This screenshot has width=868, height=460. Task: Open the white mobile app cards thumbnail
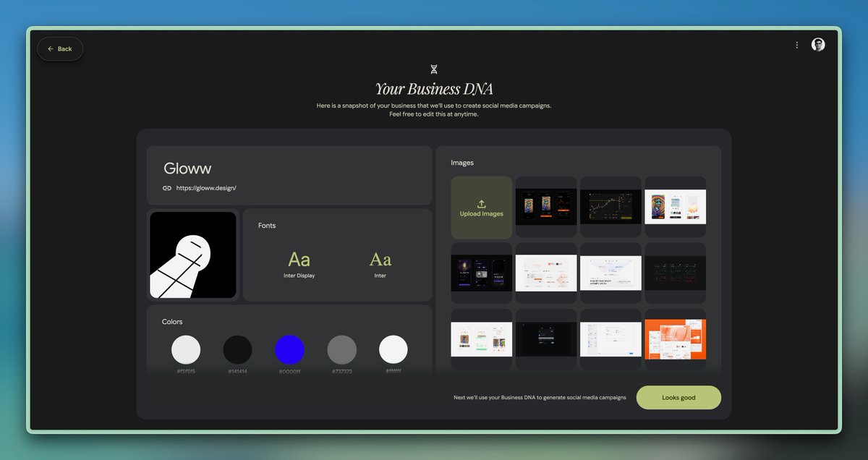[482, 339]
